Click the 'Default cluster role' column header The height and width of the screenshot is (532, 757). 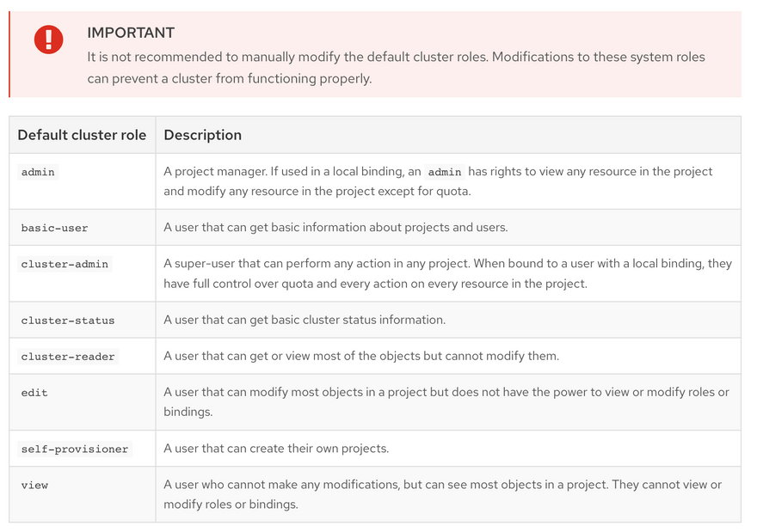pos(82,135)
